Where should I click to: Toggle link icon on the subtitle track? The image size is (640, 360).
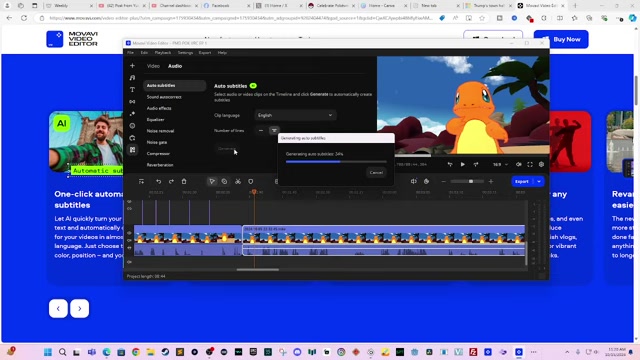tap(129, 209)
